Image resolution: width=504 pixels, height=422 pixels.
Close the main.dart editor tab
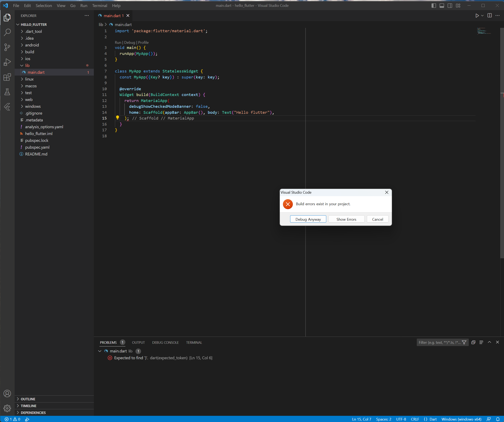[128, 16]
